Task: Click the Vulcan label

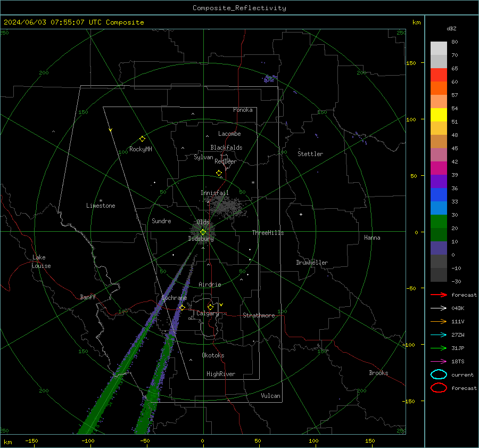Action: (x=270, y=396)
